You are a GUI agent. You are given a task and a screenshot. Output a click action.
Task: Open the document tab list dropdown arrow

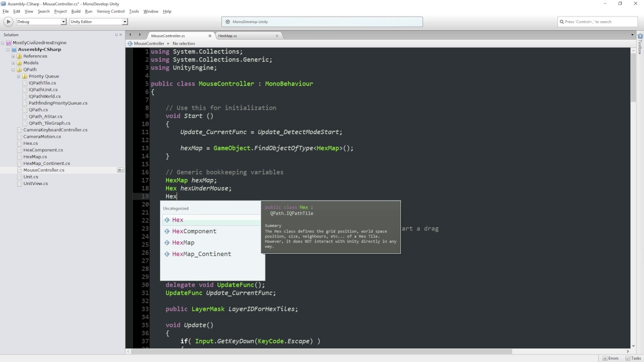click(x=632, y=35)
